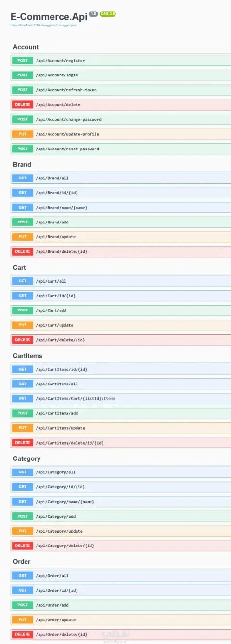The height and width of the screenshot is (644, 231).
Task: Click GET badge for /api/Brand/all
Action: coord(23,178)
